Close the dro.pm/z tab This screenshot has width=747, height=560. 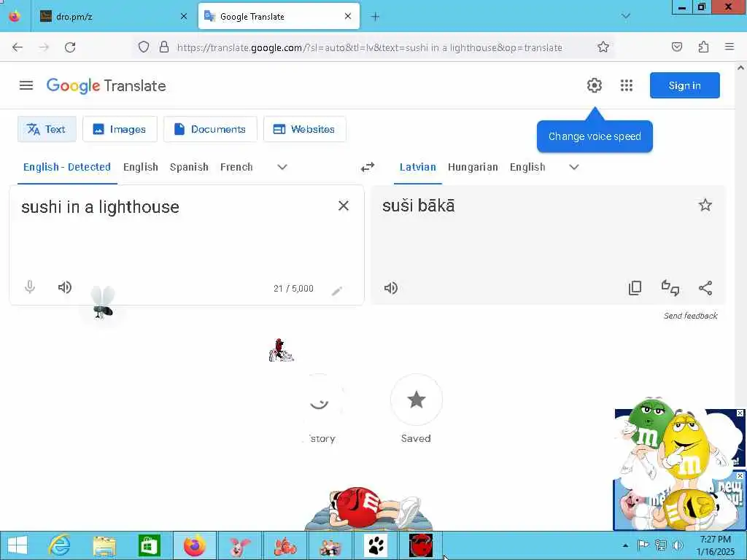click(184, 17)
